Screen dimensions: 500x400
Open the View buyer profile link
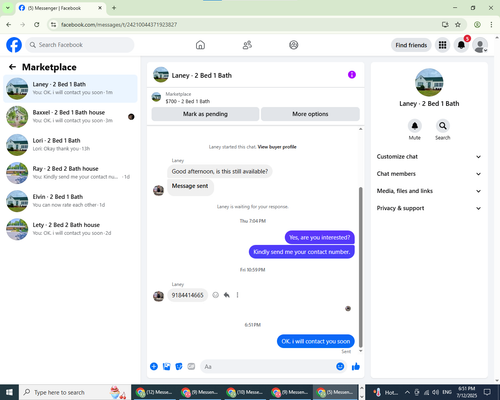click(x=277, y=147)
